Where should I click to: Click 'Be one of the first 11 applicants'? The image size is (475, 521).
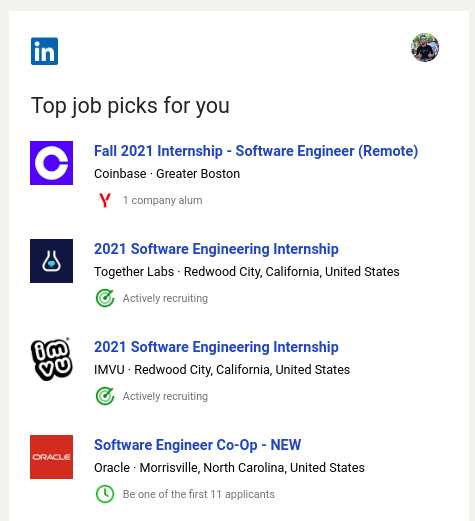point(199,494)
